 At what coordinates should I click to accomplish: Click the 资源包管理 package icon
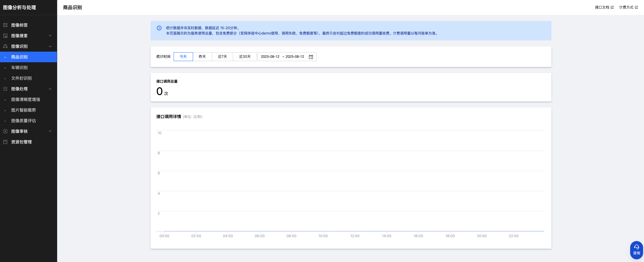point(5,142)
